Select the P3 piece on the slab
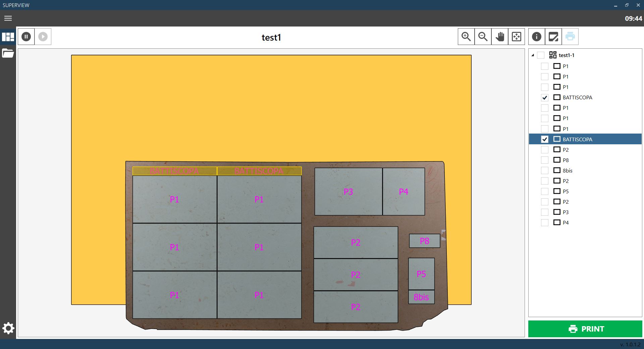The height and width of the screenshot is (349, 644). [348, 192]
